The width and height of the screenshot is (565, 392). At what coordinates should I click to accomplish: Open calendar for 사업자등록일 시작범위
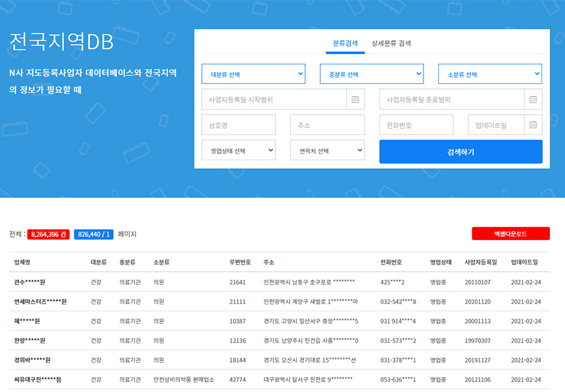tap(355, 99)
